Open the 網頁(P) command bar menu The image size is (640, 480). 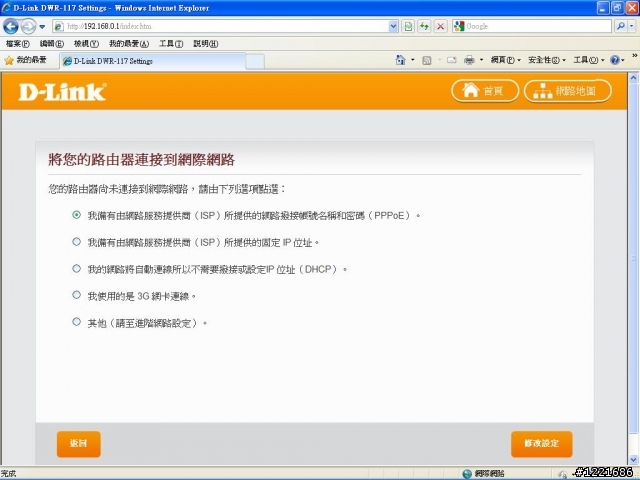pyautogui.click(x=506, y=60)
